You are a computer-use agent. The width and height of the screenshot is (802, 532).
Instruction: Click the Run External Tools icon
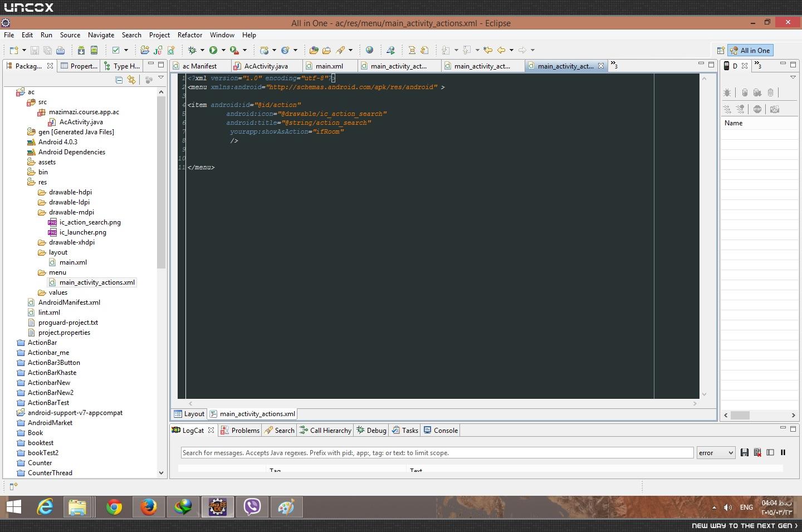pos(234,50)
